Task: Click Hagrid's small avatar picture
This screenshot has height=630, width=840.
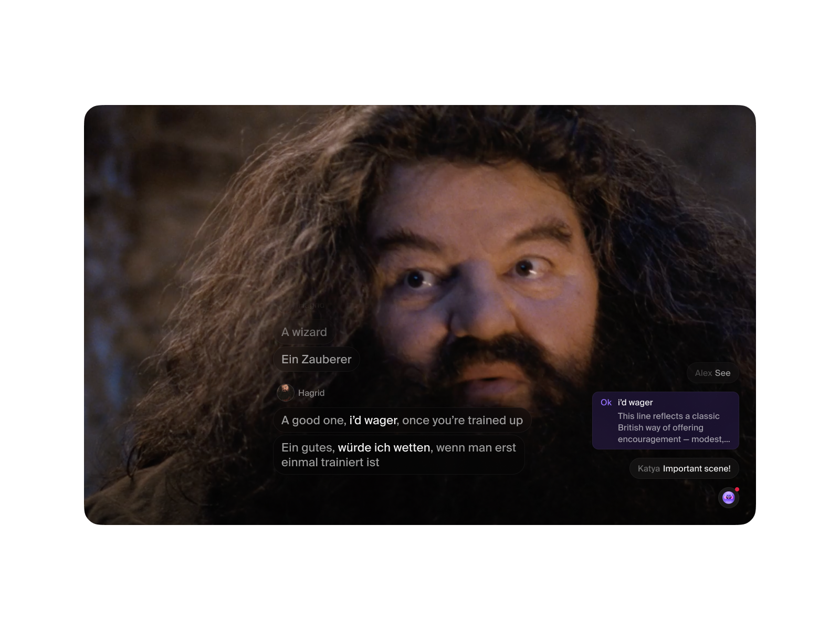Action: (285, 393)
